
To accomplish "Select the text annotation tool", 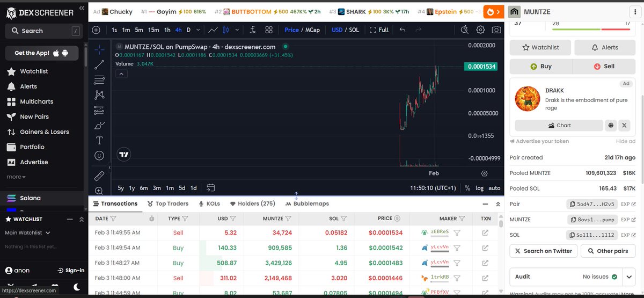I will tap(99, 141).
